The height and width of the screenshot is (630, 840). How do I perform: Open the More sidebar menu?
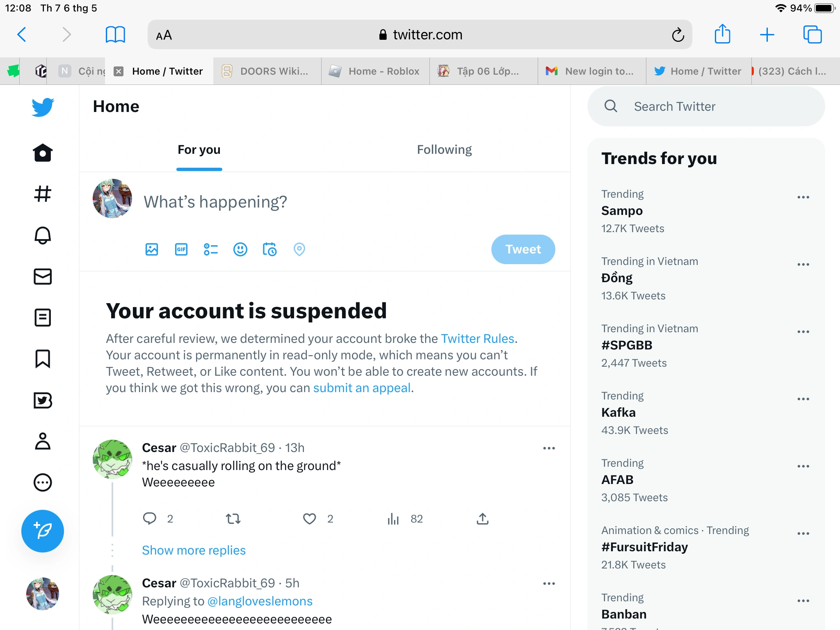tap(43, 483)
